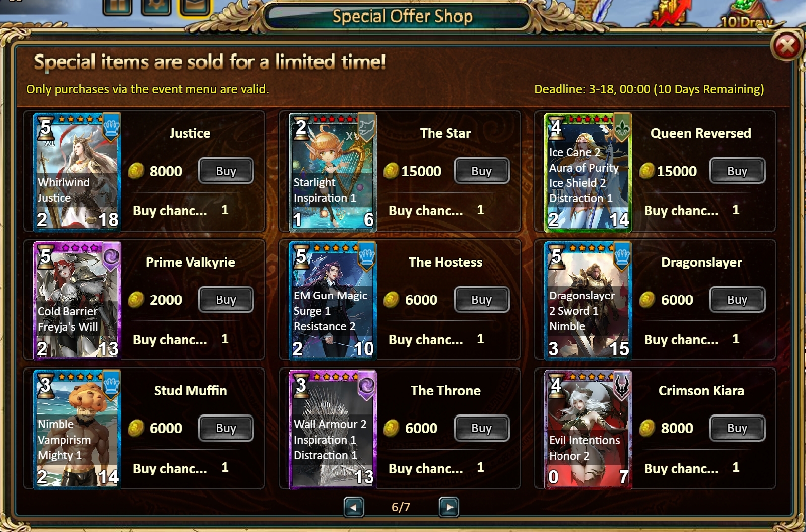
Task: Go to the next shop page
Action: pos(449,507)
